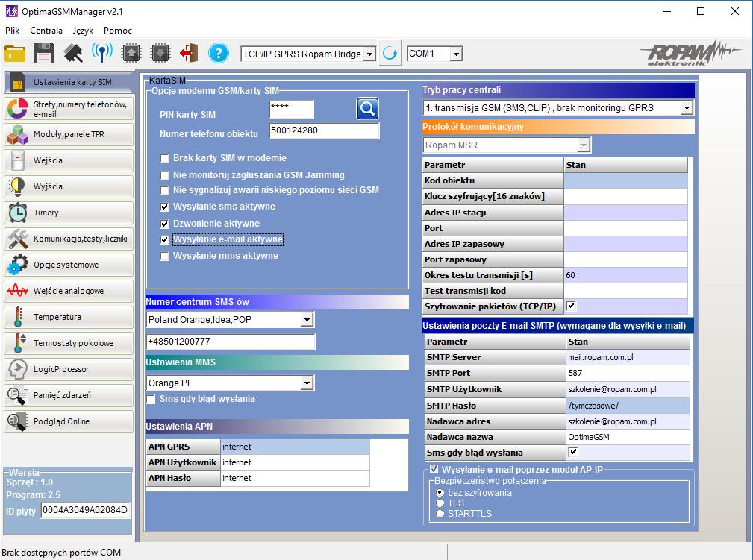Click the Okres testu transmisji value 60
The image size is (753, 560).
tap(625, 275)
